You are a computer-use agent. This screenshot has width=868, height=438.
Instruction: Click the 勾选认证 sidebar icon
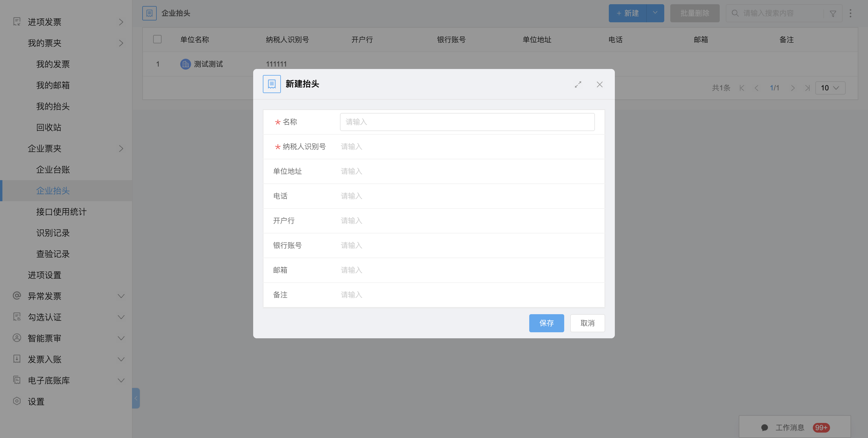(x=17, y=317)
